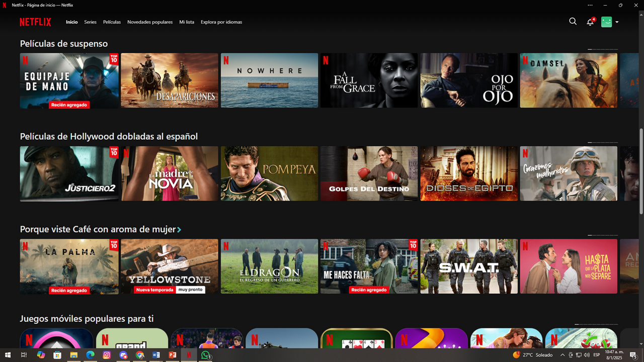Screen dimensions: 644x362
Task: Open Task View on the taskbar
Action: pos(24,355)
